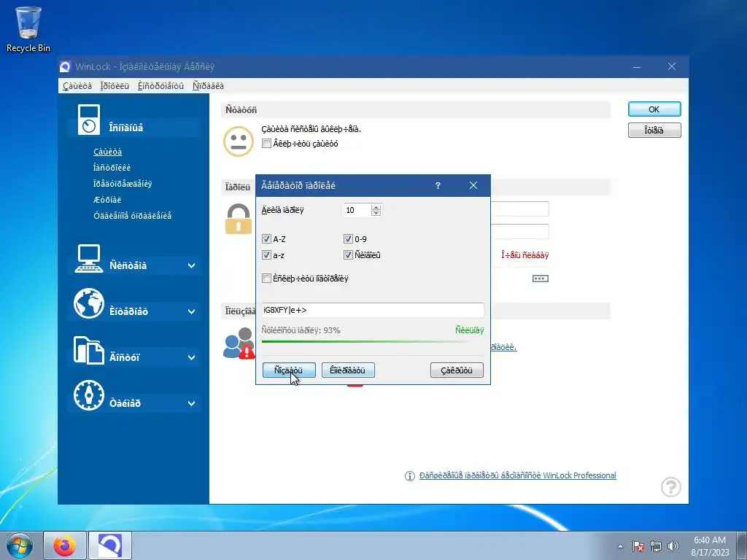Click the ellipsis button below password fields
The image size is (747, 560).
pos(541,279)
